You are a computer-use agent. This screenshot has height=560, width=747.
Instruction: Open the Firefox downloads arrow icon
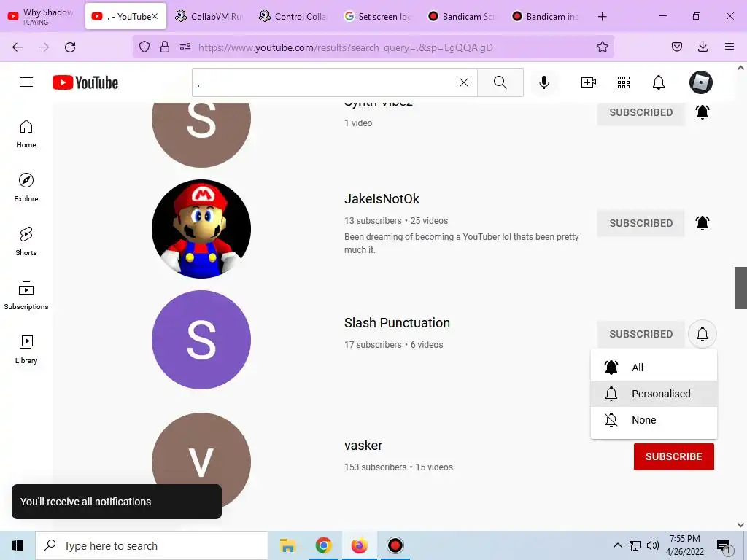[x=703, y=47]
